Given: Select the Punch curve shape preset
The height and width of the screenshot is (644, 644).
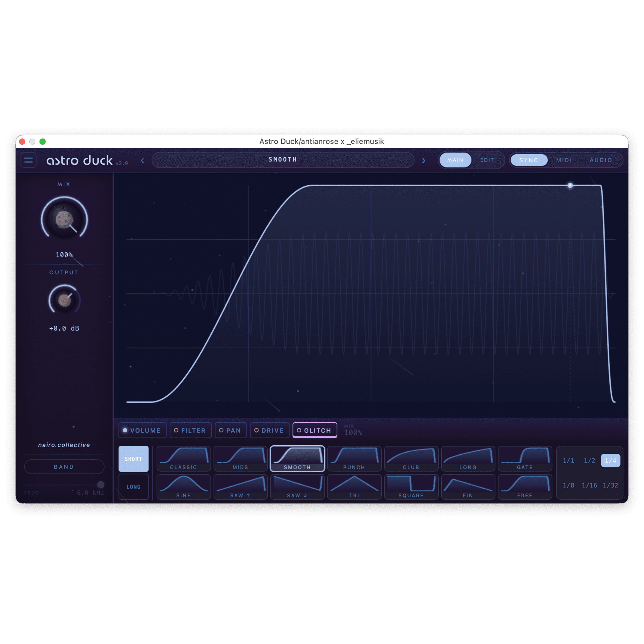Looking at the screenshot, I should pos(354,459).
